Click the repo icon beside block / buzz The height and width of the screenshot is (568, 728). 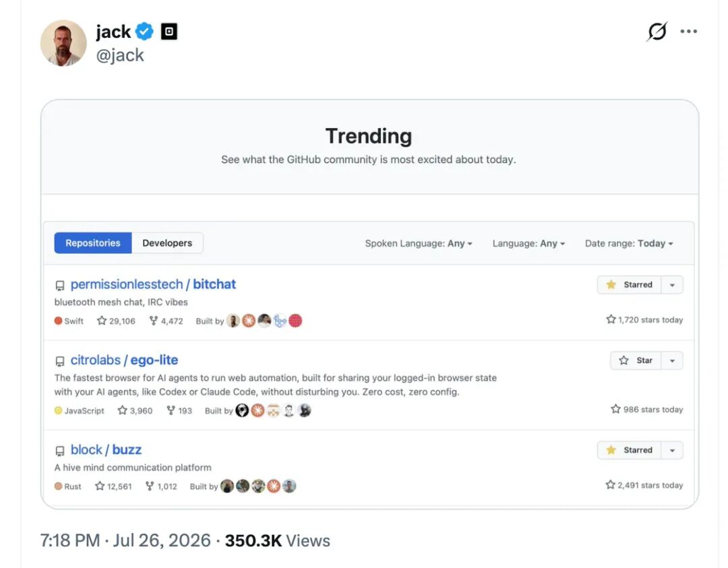point(60,451)
